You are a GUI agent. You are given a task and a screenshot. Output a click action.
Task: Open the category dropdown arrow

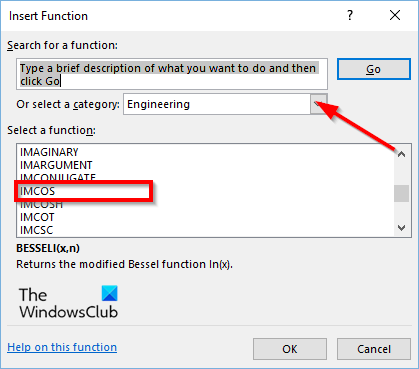(x=319, y=104)
